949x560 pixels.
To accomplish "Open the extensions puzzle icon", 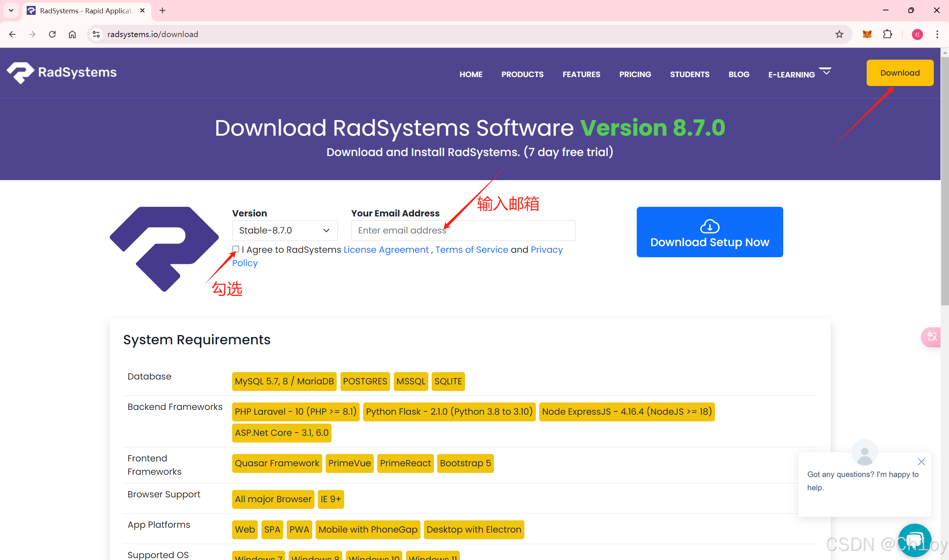I will coord(887,34).
